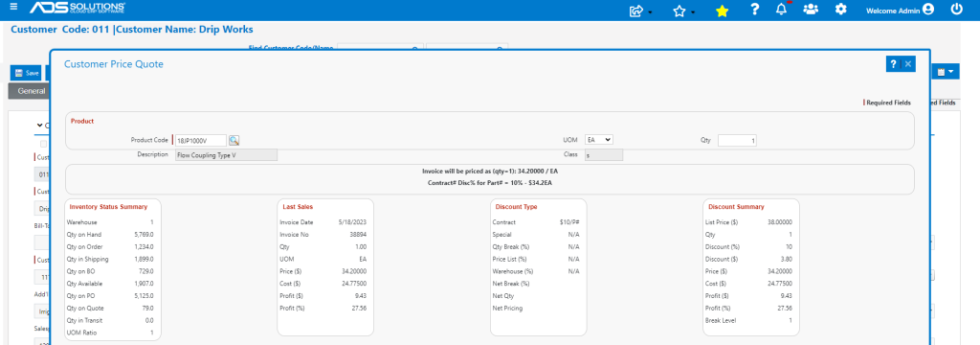Screen dimensions: 980x345
Task: Click the Qty Break (%) label
Action: pyautogui.click(x=511, y=246)
